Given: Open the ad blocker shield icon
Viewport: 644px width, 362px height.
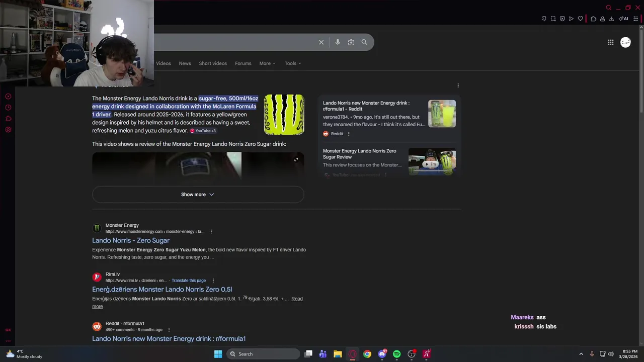Looking at the screenshot, I should tap(562, 19).
